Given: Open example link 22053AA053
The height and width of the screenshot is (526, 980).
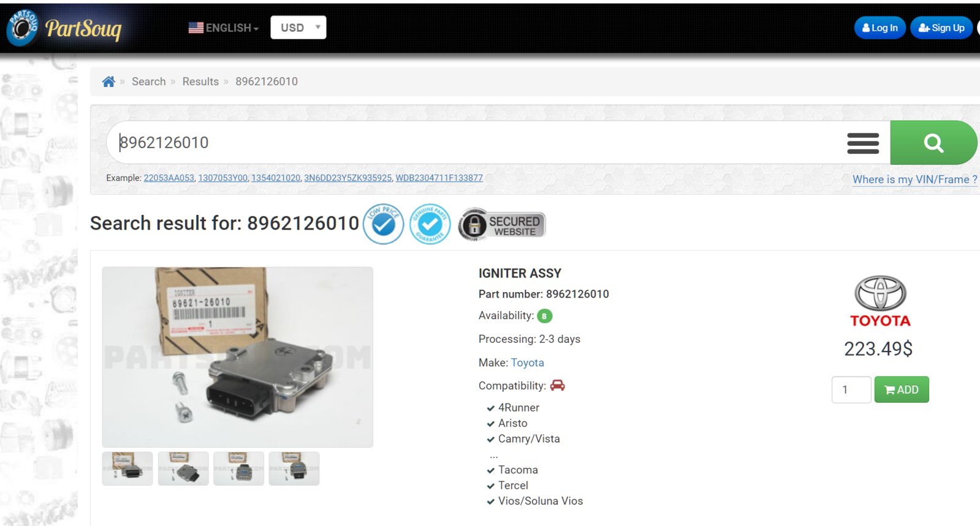Looking at the screenshot, I should coord(169,178).
